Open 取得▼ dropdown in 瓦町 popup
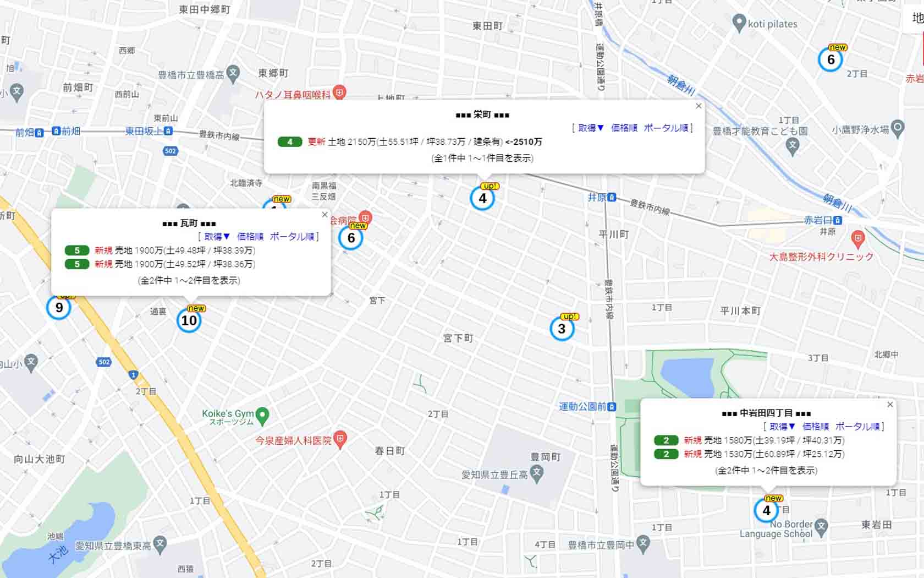The width and height of the screenshot is (924, 578). pyautogui.click(x=217, y=237)
